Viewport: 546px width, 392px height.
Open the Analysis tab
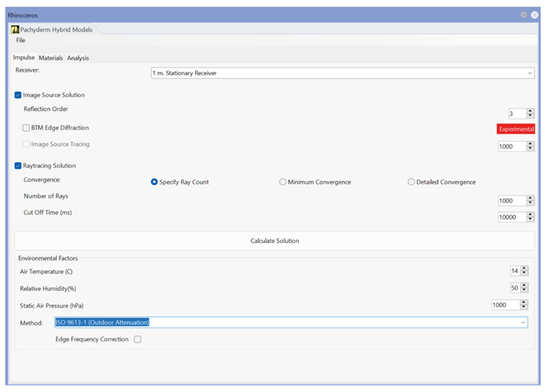[78, 58]
